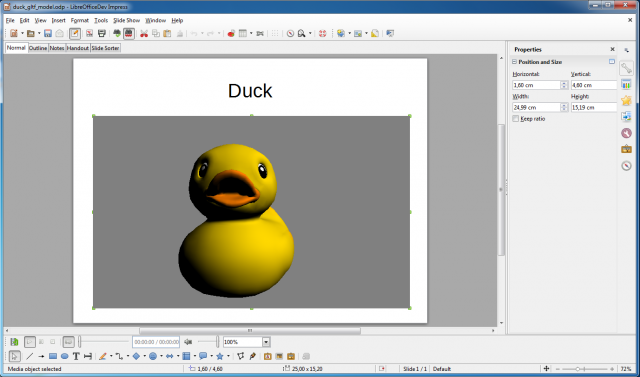Close the Properties sidebar panel
640x377 pixels.
612,49
